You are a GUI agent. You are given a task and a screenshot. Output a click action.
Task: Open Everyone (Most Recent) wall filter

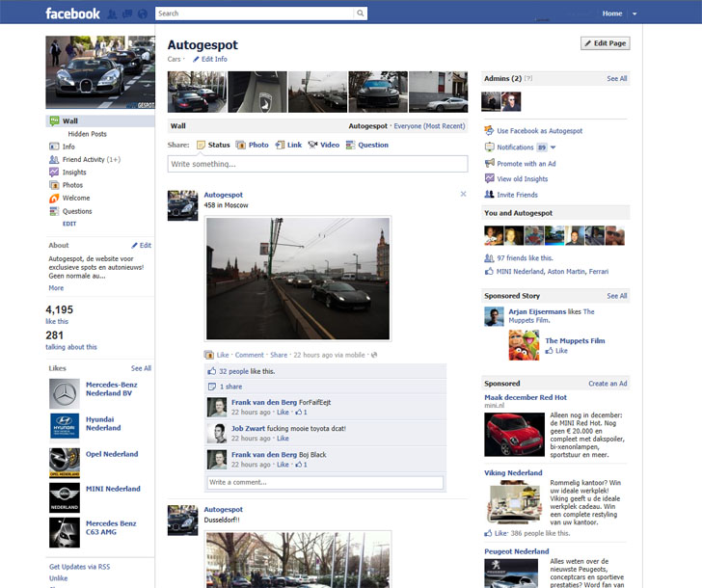[x=429, y=126]
